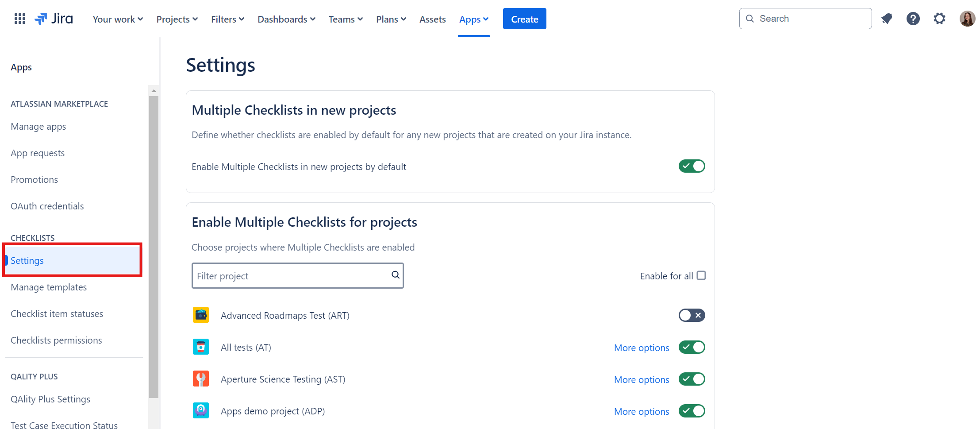Check the Enable for all checkbox
The image size is (980, 429).
click(x=701, y=275)
